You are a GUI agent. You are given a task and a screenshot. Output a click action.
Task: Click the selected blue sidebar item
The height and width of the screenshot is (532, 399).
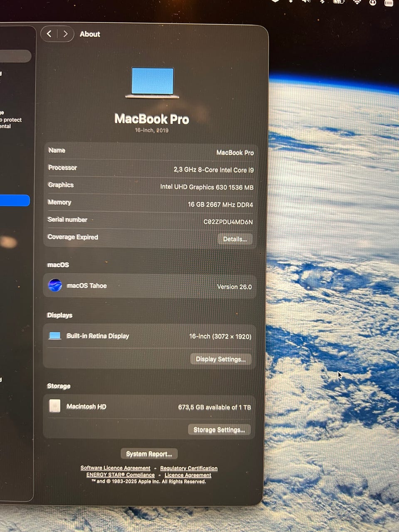(15, 200)
